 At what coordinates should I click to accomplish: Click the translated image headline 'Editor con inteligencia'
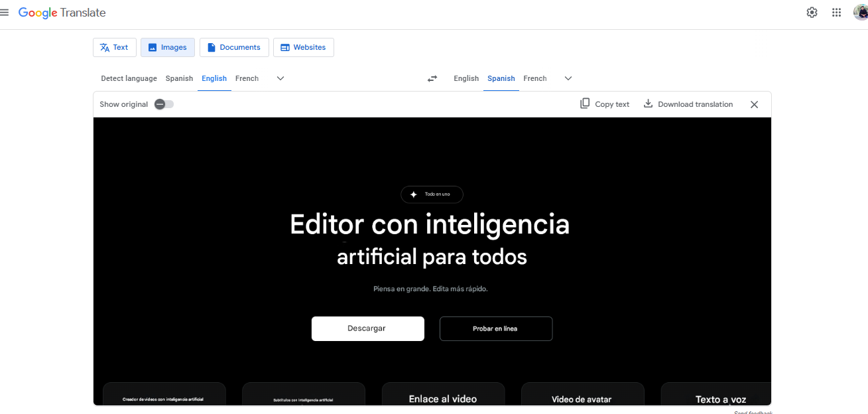click(430, 224)
